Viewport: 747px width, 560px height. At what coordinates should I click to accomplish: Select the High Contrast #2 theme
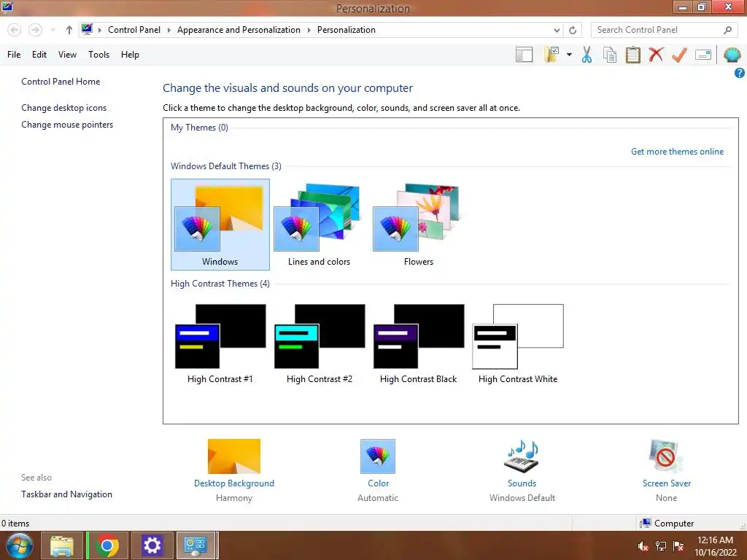tap(320, 344)
